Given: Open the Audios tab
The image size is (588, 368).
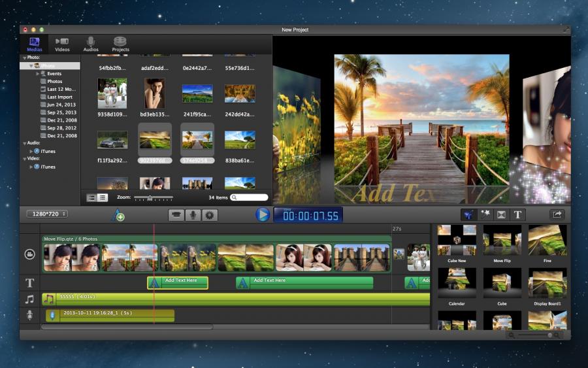Looking at the screenshot, I should click(91, 44).
